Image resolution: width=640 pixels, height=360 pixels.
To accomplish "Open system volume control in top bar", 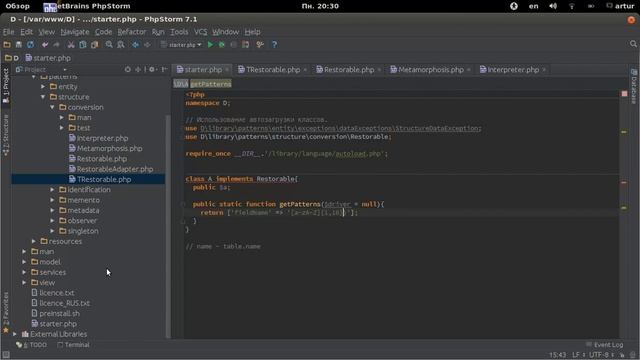I will click(553, 6).
